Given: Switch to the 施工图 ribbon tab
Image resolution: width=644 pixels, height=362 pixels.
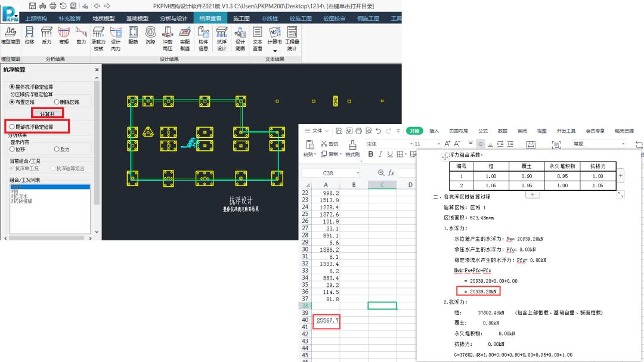Looking at the screenshot, I should (x=241, y=18).
